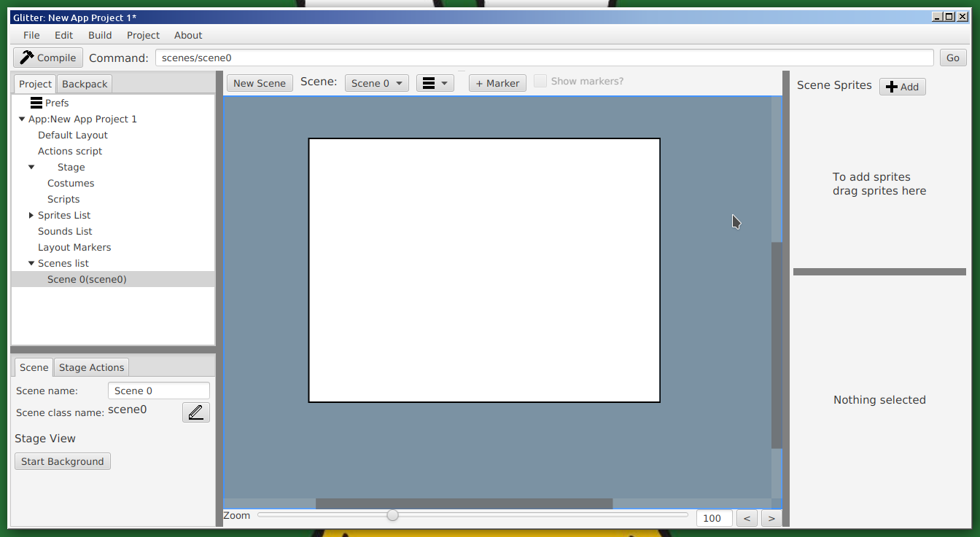Screen dimensions: 980x537
Task: Click the Start Background button
Action: (63, 461)
